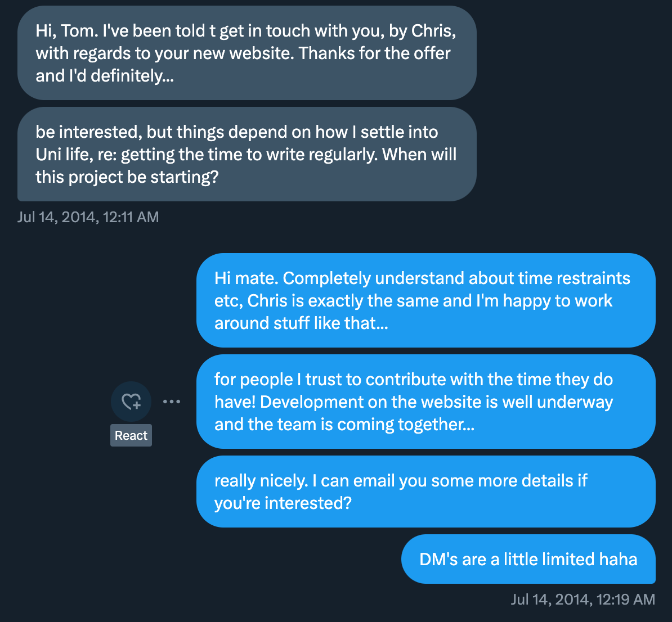Screen dimensions: 672x622
Task: Click the ellipsis next to the React button
Action: (x=172, y=401)
